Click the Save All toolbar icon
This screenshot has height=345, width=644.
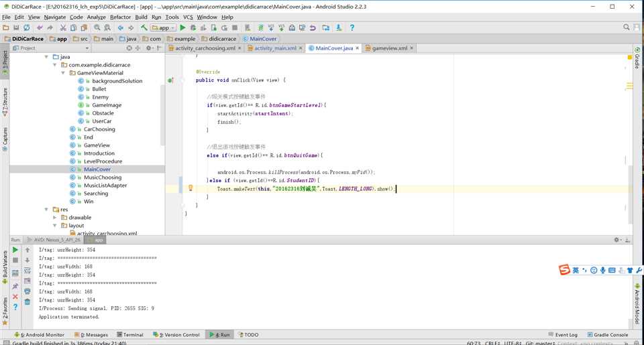(x=16, y=28)
